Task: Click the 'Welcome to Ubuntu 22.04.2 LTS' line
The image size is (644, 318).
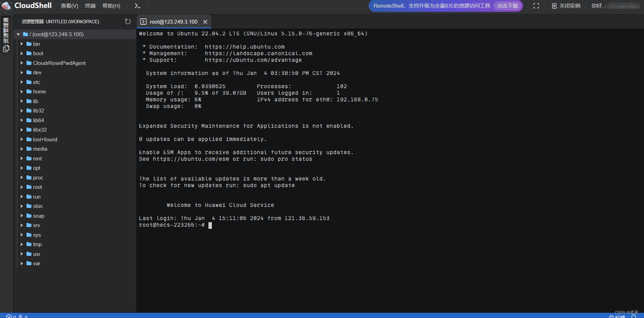Action: coord(254,34)
